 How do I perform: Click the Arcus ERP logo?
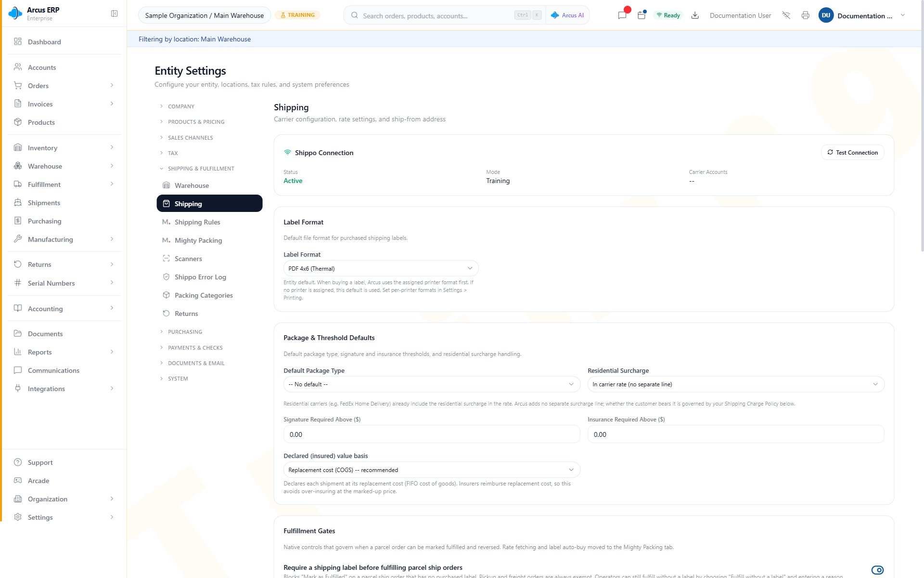(x=15, y=13)
